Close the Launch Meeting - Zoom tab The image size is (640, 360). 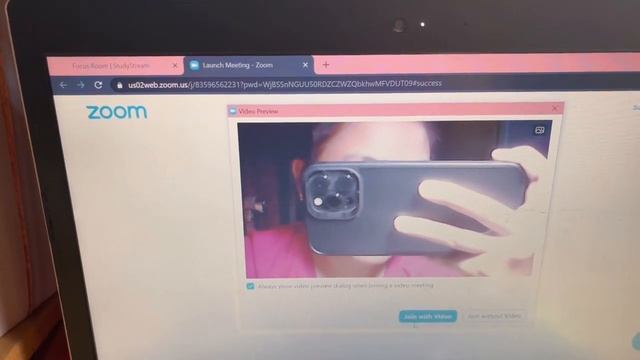305,65
